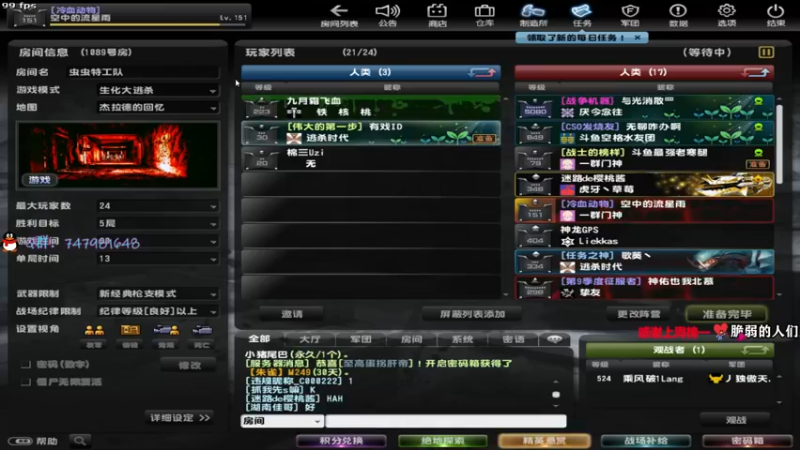Switch to the 系统 chat tab

[462, 339]
